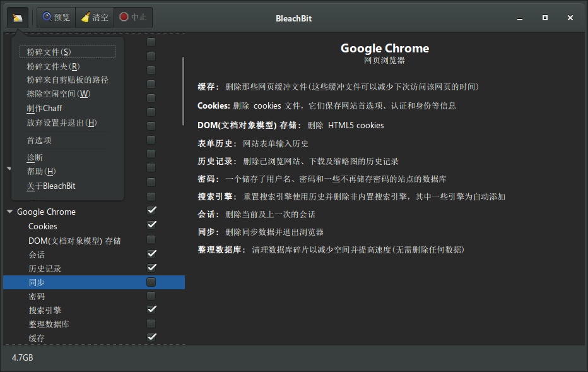The width and height of the screenshot is (588, 372).
Task: Click the 4.7GB status bar text
Action: (x=23, y=357)
